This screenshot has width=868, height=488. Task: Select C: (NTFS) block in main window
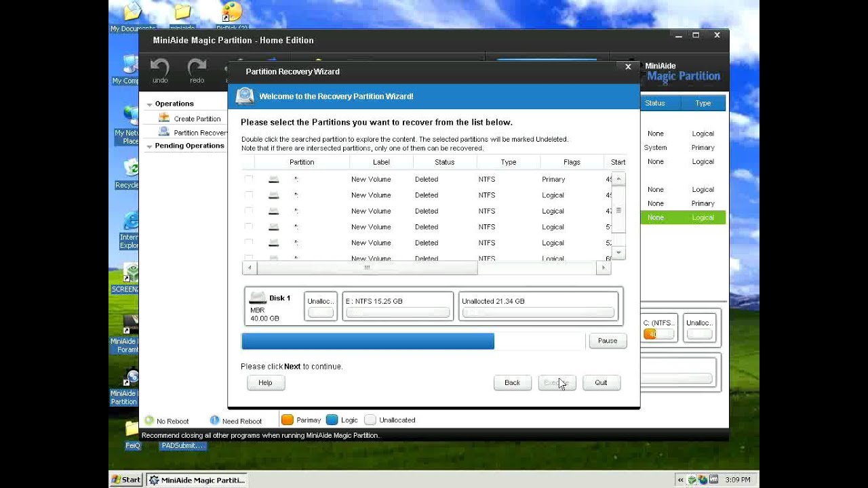(658, 328)
